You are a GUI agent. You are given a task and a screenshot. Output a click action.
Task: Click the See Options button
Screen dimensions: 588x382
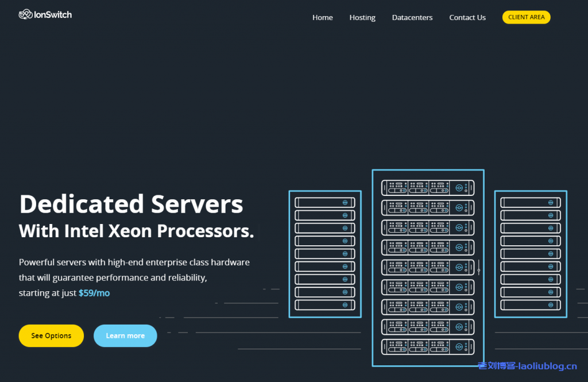click(x=51, y=335)
